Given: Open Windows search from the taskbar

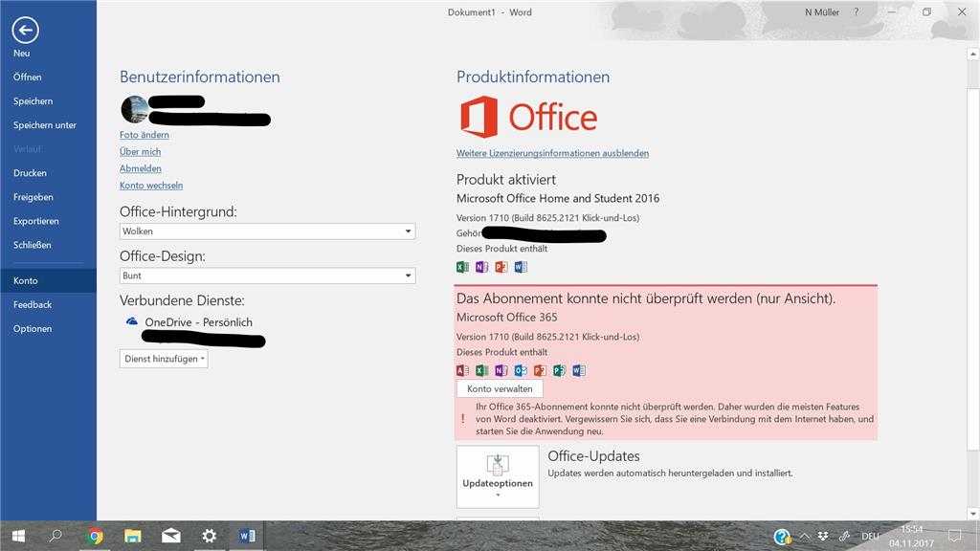Looking at the screenshot, I should point(56,536).
